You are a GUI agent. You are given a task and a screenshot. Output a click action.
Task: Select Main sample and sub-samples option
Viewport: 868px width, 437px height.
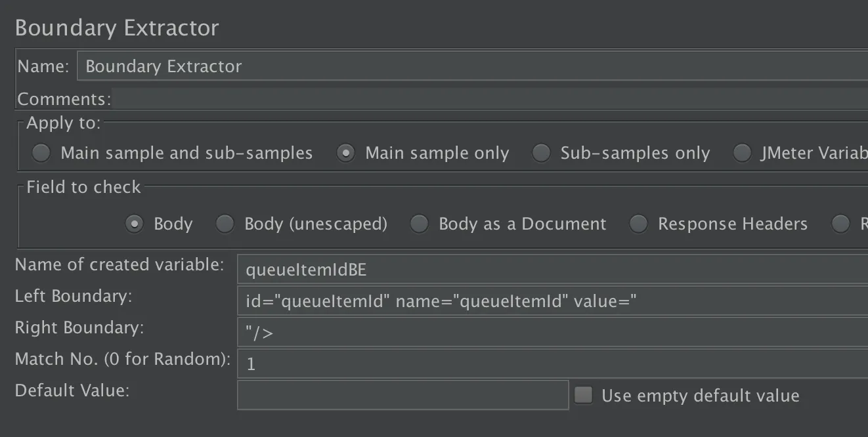(41, 153)
